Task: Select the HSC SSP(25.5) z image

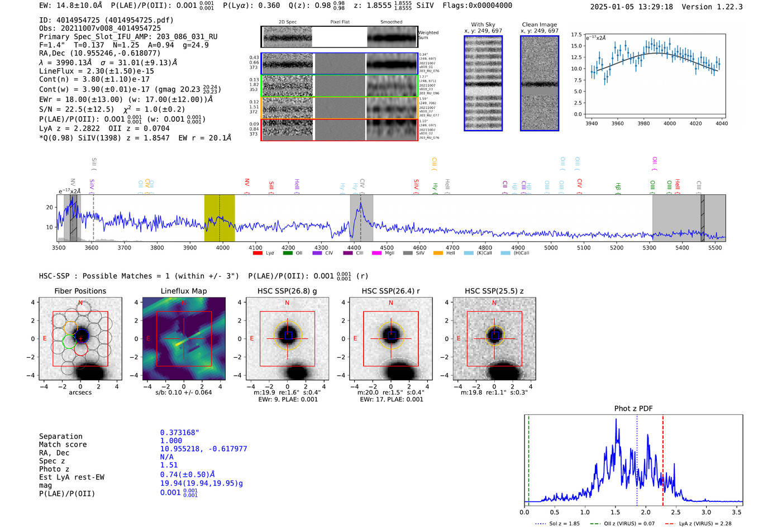Action: pos(494,338)
